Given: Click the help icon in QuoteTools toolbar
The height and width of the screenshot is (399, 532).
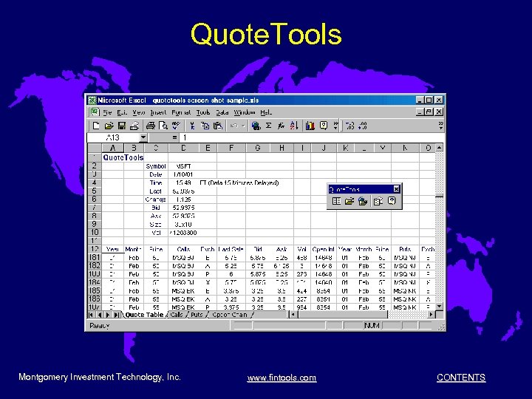Looking at the screenshot, I should pyautogui.click(x=392, y=201).
